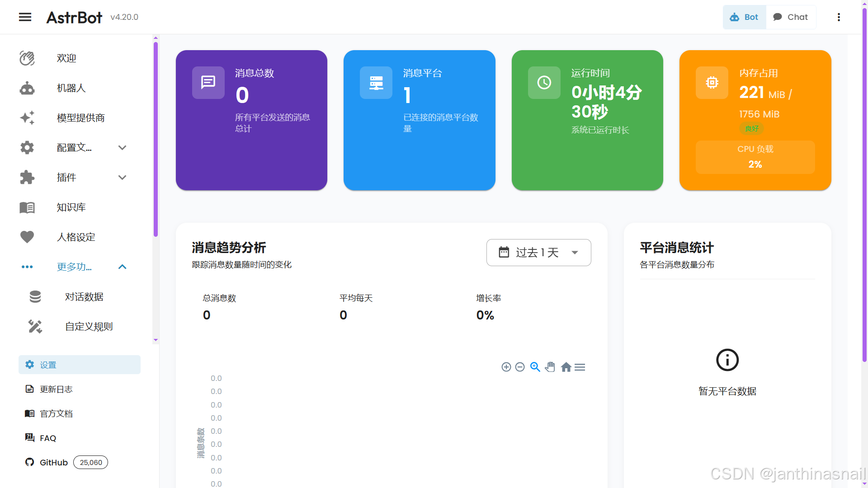
Task: Click the 消息趋势分析 heading
Action: (229, 248)
